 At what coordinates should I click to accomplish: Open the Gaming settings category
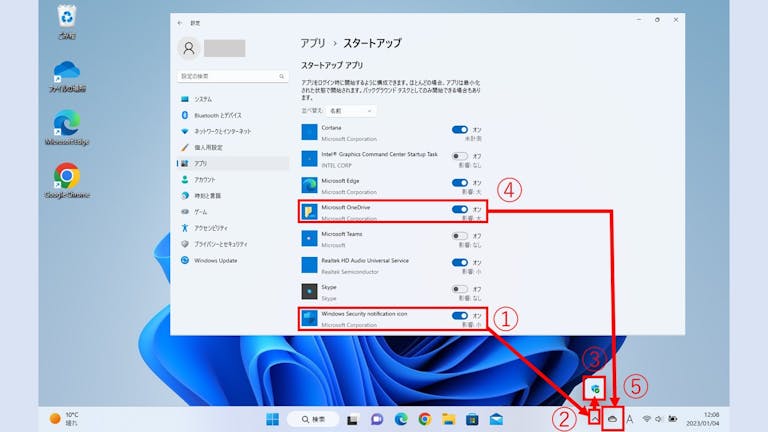[233, 212]
